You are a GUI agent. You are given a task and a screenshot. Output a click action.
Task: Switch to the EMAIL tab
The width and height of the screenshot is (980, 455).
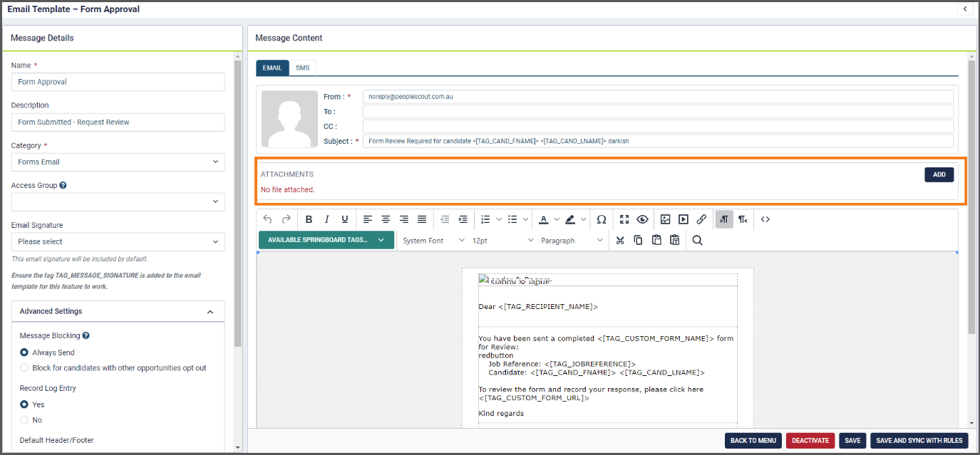[272, 68]
